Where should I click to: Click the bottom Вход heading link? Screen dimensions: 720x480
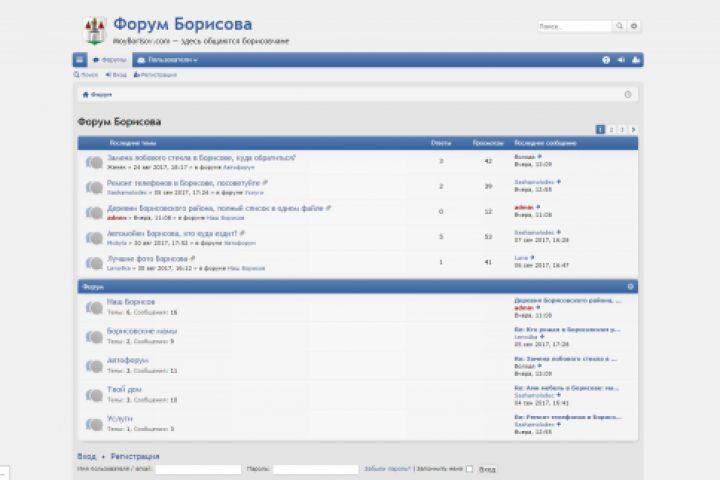pyautogui.click(x=86, y=456)
